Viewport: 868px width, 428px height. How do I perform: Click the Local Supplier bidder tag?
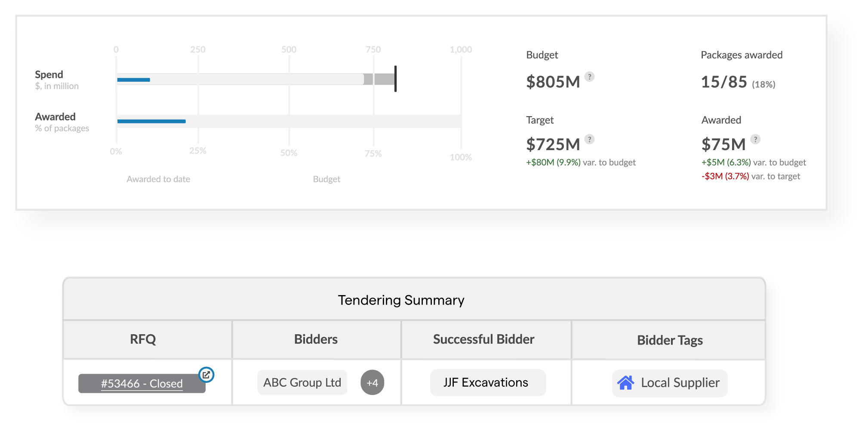click(669, 382)
